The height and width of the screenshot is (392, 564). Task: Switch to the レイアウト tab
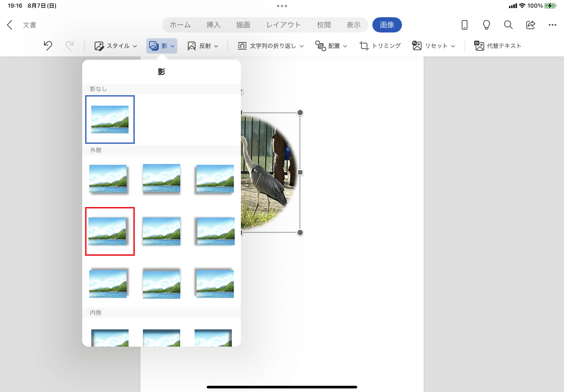[283, 25]
